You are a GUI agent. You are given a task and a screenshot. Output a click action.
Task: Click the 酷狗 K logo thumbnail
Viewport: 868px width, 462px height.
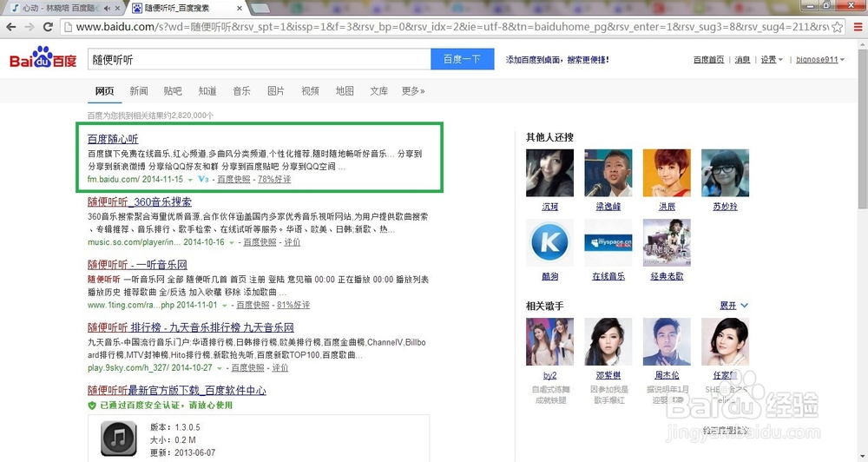click(x=549, y=242)
